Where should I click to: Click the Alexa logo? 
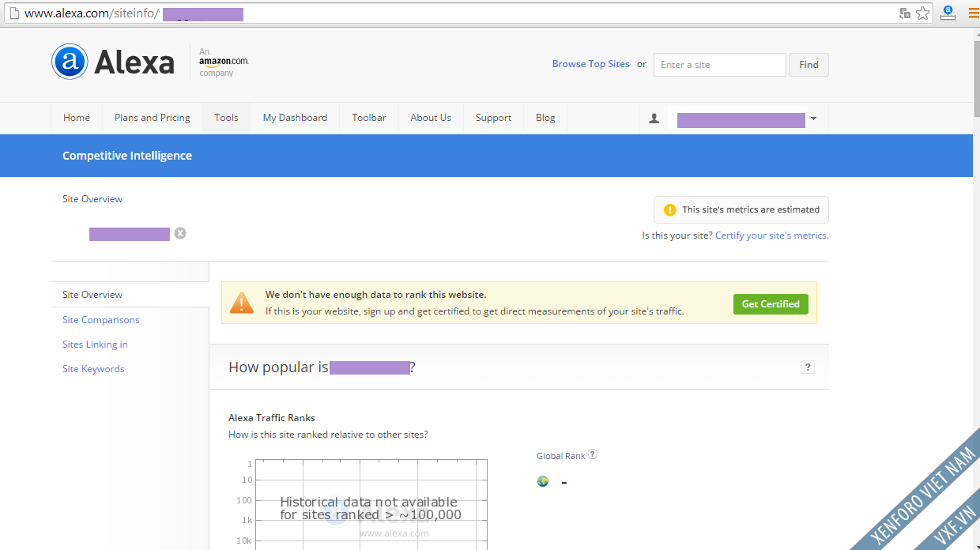[113, 62]
